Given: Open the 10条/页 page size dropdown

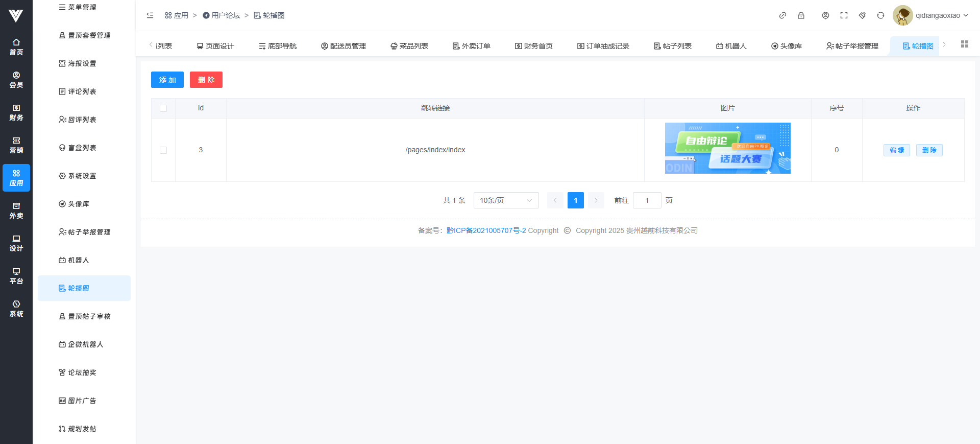Looking at the screenshot, I should pos(506,200).
